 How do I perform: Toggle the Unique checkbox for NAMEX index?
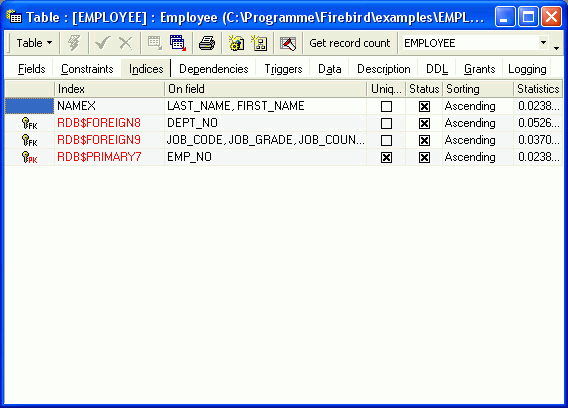point(387,106)
